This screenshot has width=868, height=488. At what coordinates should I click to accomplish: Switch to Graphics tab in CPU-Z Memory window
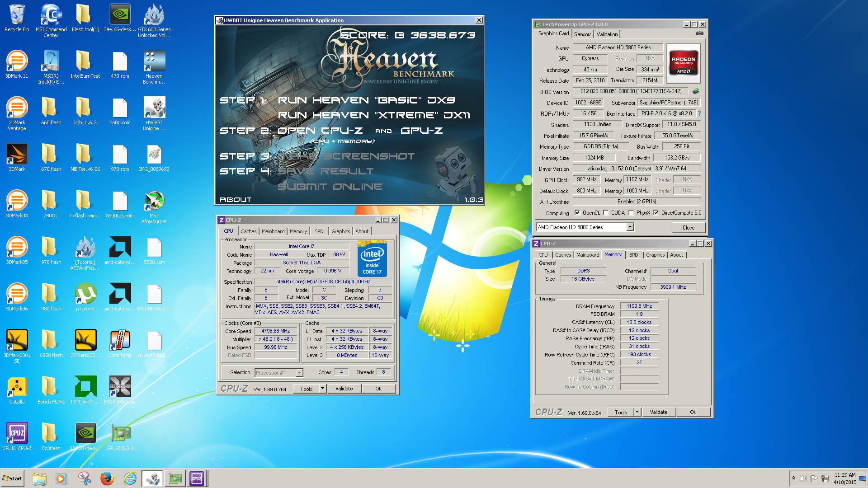(655, 255)
